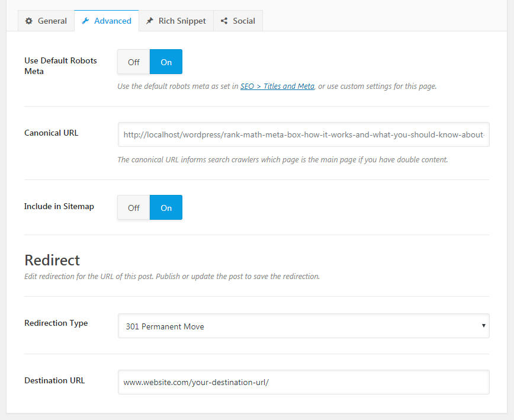Viewport: 514px width, 420px height.
Task: Enable Include in Sitemap with On
Action: pyautogui.click(x=166, y=207)
